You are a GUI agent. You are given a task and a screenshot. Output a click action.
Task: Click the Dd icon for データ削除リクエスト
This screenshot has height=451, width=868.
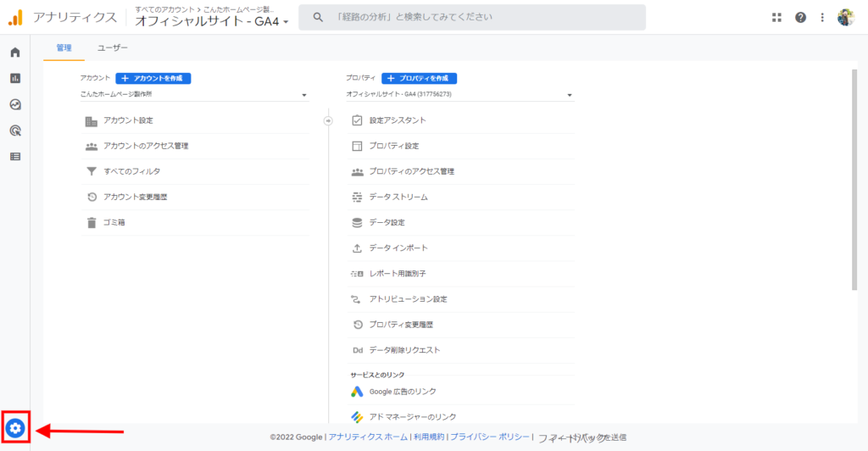click(x=358, y=350)
